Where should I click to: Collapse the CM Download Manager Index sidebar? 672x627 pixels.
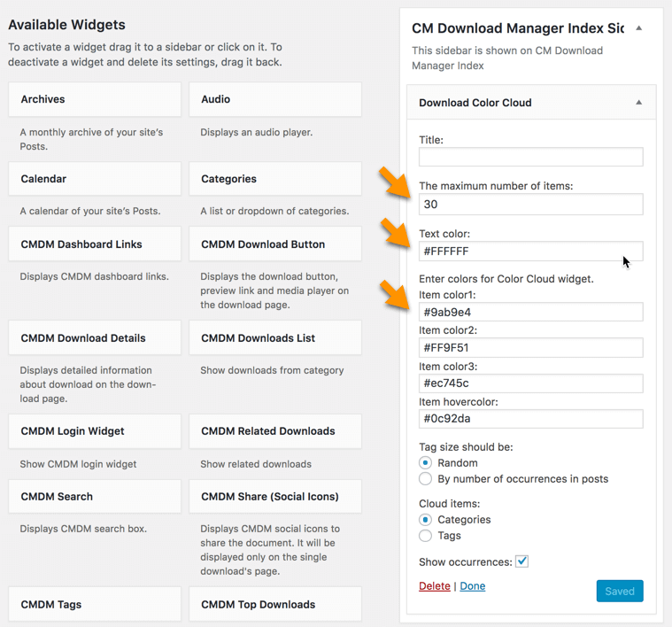638,28
